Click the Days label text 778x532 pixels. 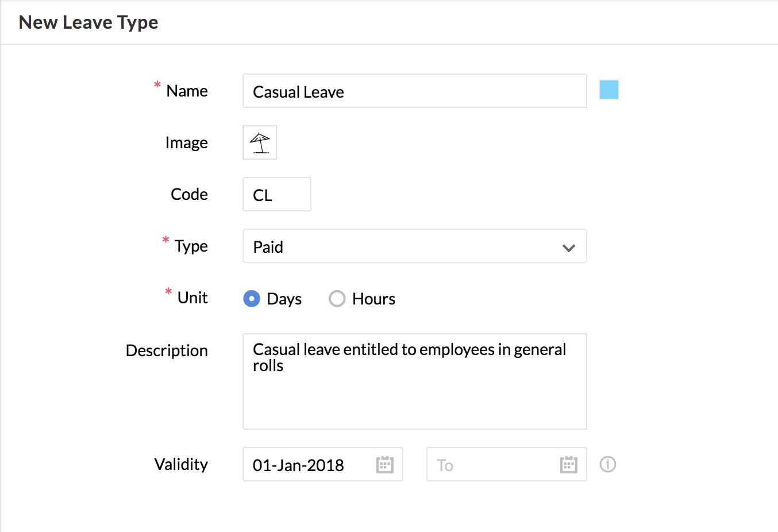click(284, 299)
